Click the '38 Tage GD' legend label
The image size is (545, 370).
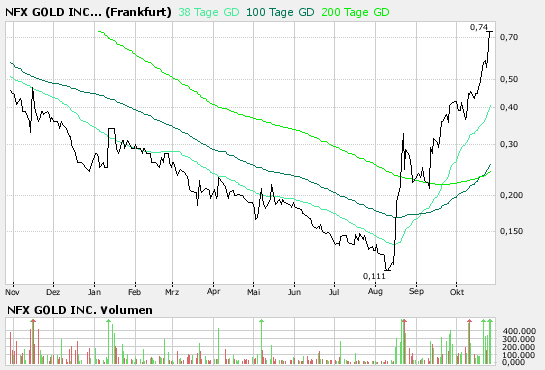(x=209, y=13)
